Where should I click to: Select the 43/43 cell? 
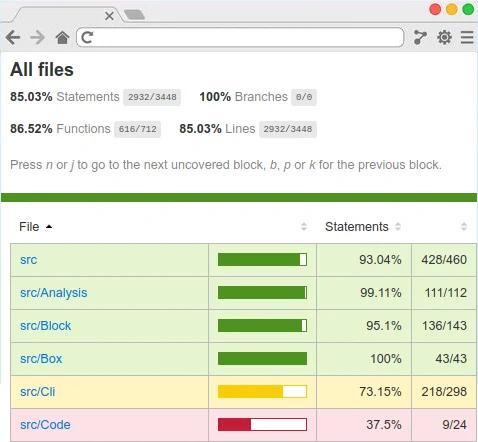pos(444,359)
